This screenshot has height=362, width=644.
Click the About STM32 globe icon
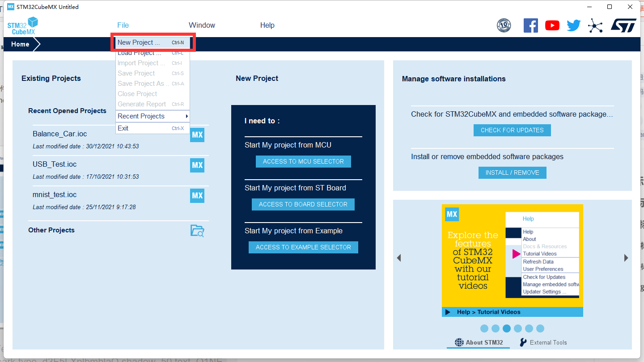(459, 342)
